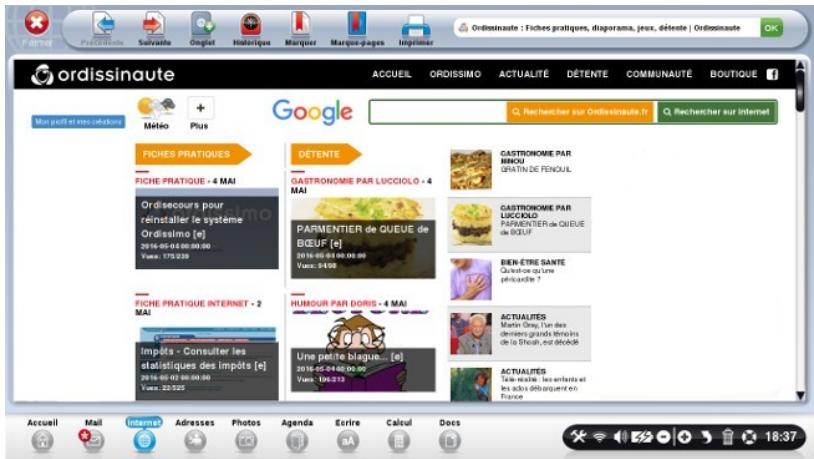The image size is (814, 459).
Task: Click Rechercher sur Ordissinaute.fr
Action: (x=581, y=112)
